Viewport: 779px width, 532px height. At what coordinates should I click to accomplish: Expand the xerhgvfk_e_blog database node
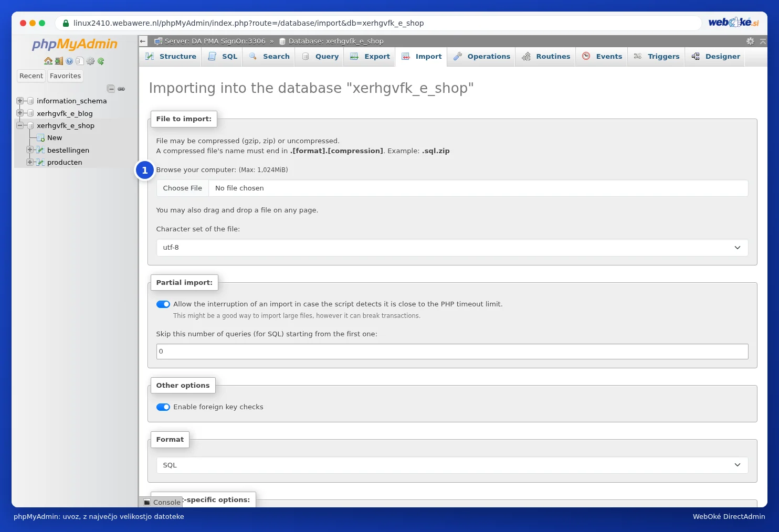point(20,113)
